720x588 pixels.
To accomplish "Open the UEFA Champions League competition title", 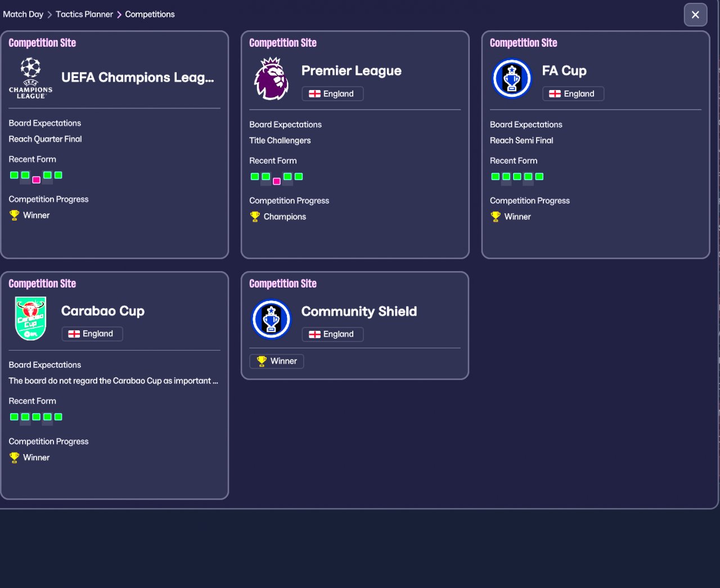I will pos(138,78).
